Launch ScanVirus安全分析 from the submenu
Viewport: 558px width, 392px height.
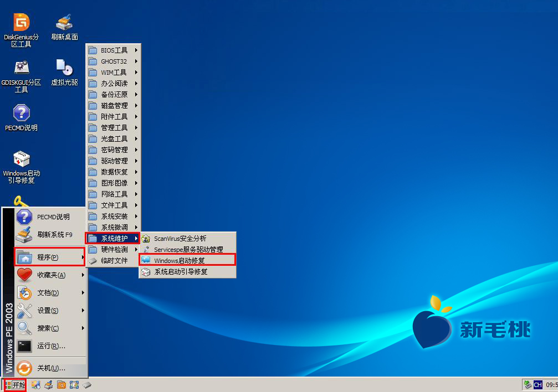coord(187,238)
